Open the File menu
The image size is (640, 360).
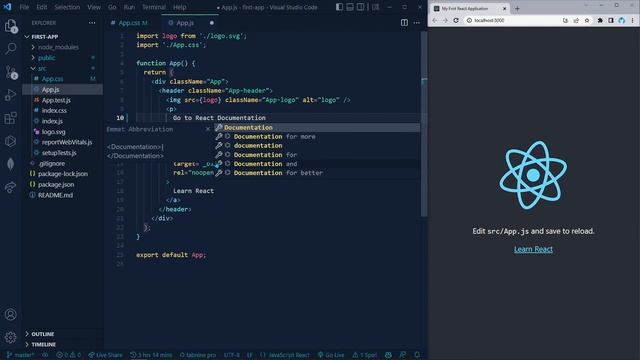pos(24,7)
